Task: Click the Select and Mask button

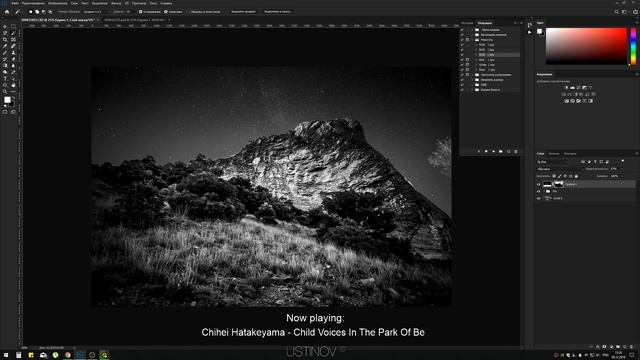Action: [278, 12]
